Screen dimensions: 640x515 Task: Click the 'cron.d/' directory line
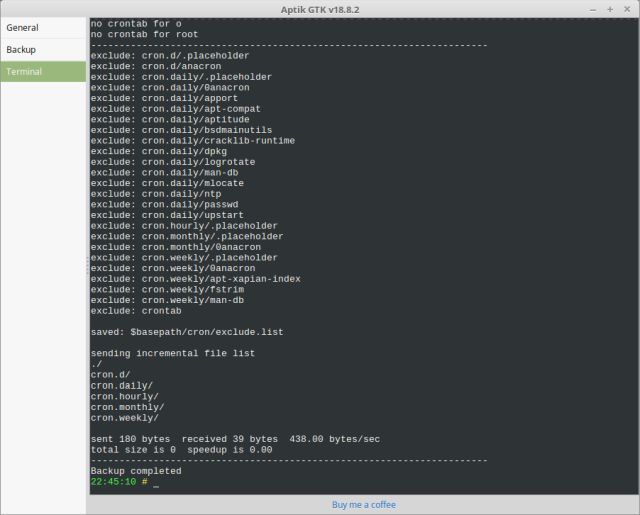110,375
